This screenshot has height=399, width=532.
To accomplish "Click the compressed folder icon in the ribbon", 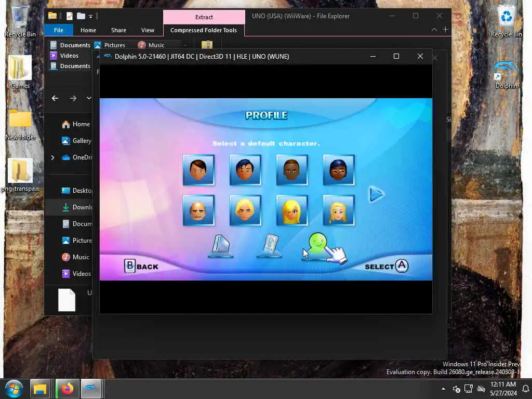I will pos(207,45).
